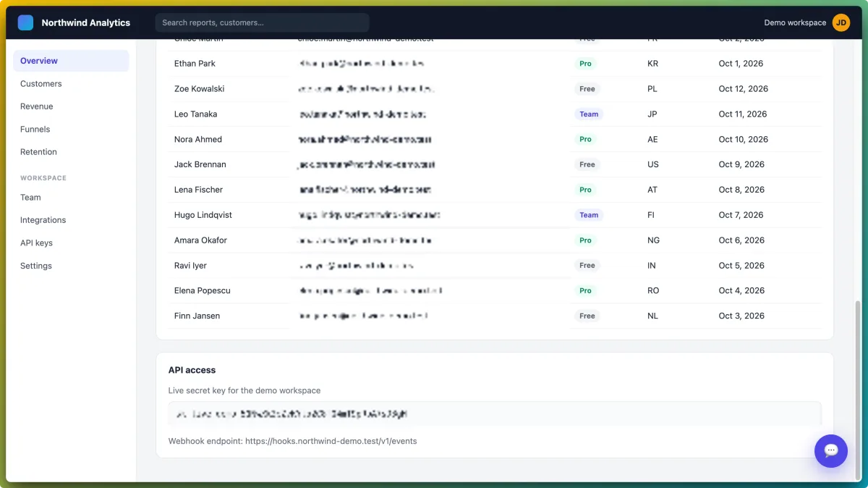The height and width of the screenshot is (488, 868).
Task: Click Demo workspace label
Action: click(x=795, y=22)
